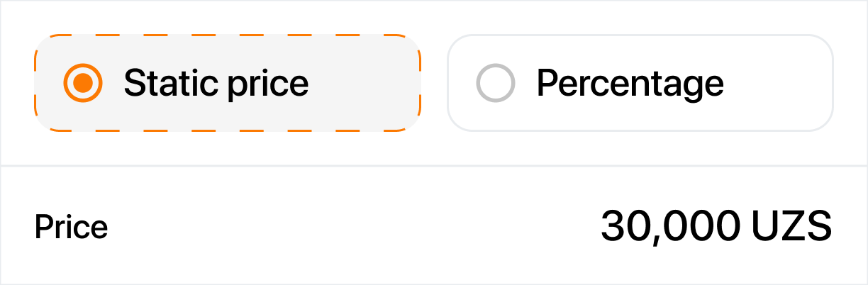This screenshot has height=285, width=868.
Task: Select the Percentage radio button
Action: pos(495,84)
